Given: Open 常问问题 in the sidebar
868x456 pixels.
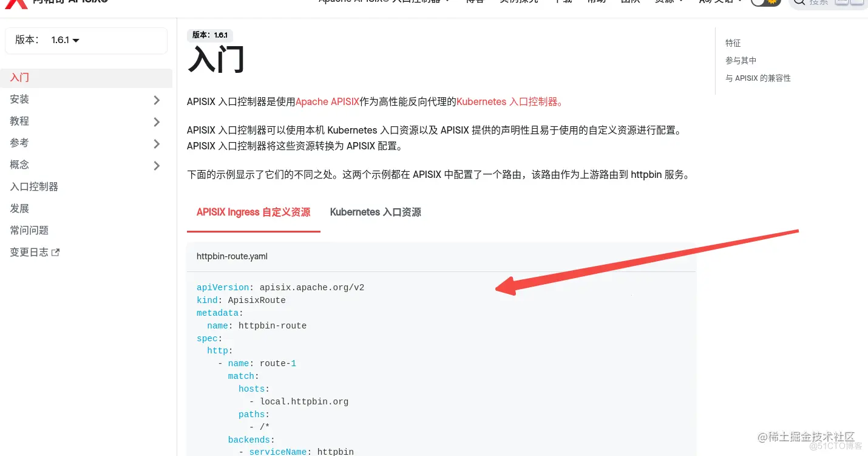Looking at the screenshot, I should point(29,231).
